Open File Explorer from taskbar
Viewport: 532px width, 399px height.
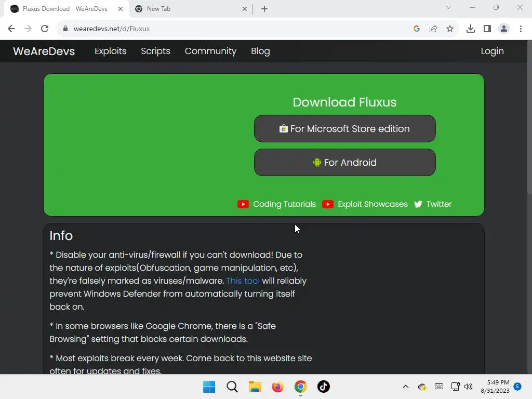pyautogui.click(x=255, y=387)
